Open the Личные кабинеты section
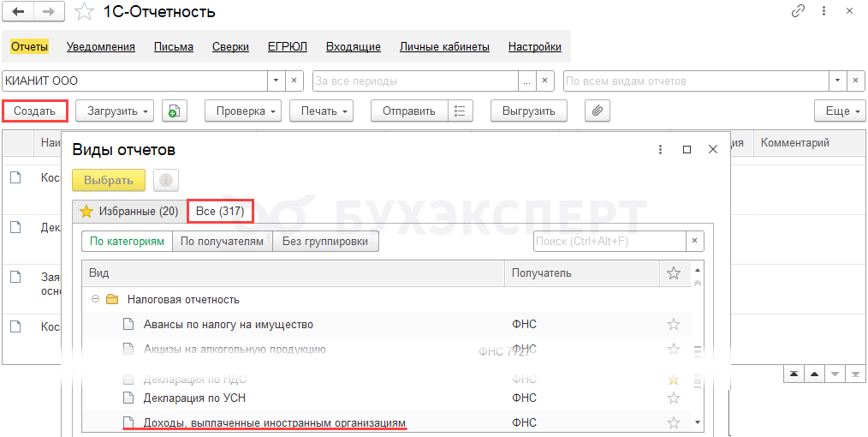Image resolution: width=868 pixels, height=437 pixels. coord(444,47)
